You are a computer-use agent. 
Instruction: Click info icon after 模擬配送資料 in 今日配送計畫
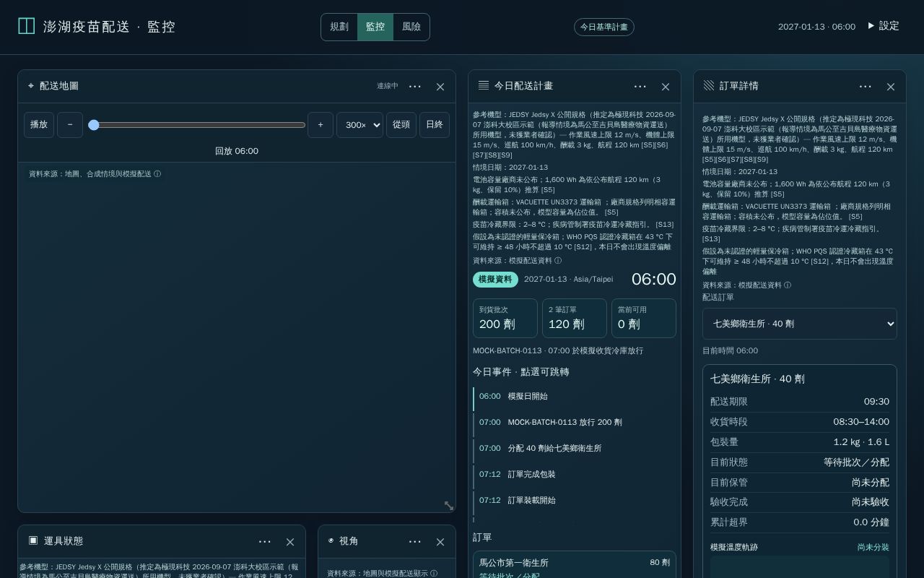[558, 261]
